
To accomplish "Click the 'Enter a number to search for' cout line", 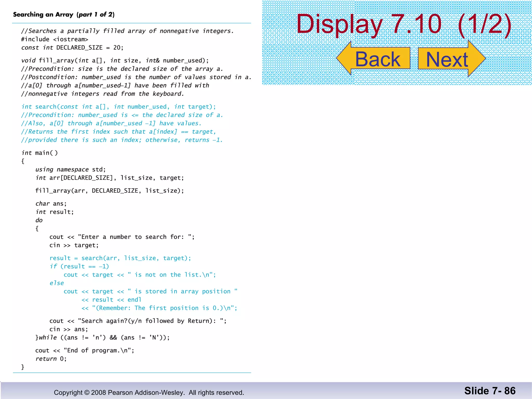I will (x=122, y=237).
